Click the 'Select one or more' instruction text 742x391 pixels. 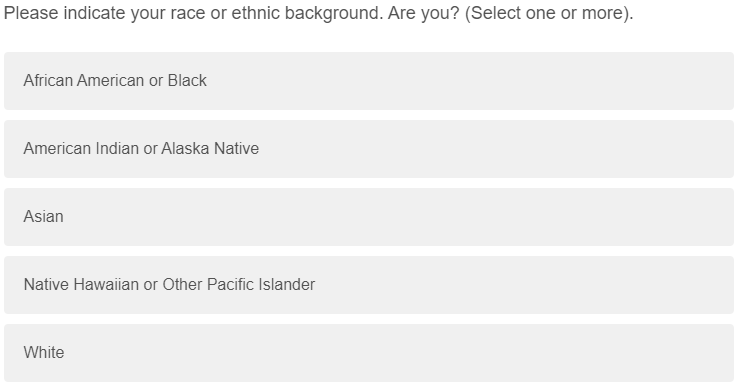pyautogui.click(x=549, y=13)
